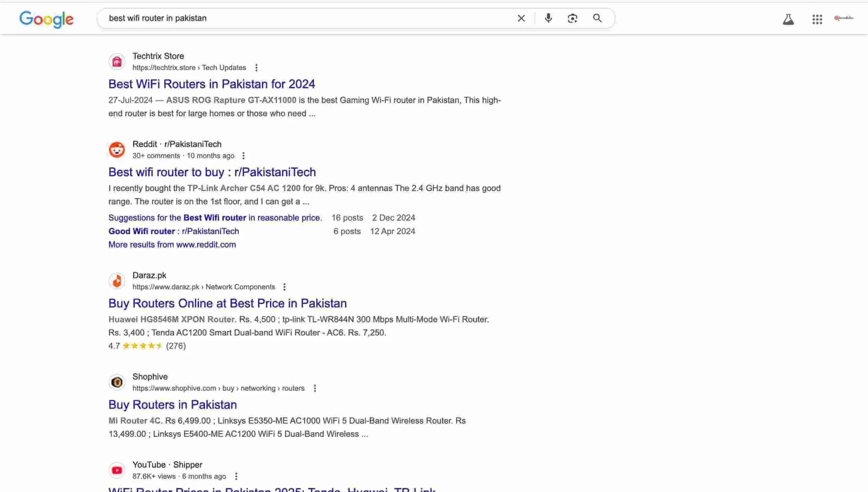Open Google Search Labs flask icon

coord(789,19)
